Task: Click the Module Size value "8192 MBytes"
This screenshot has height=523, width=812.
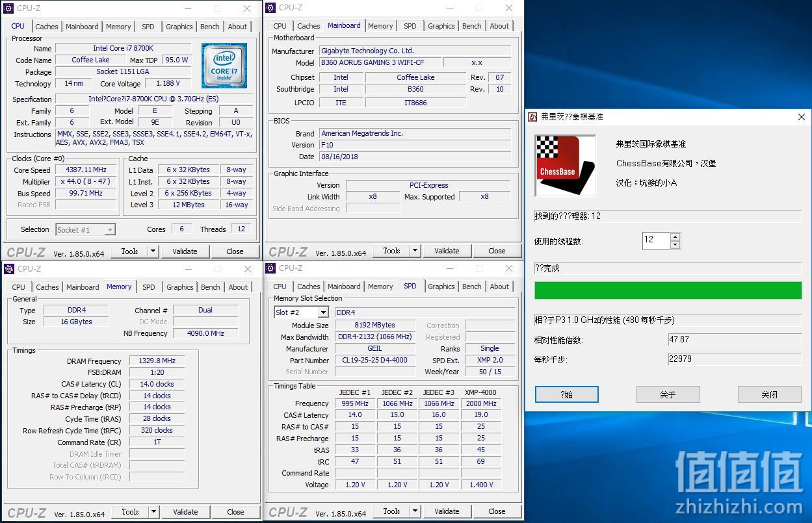Action: [x=375, y=325]
